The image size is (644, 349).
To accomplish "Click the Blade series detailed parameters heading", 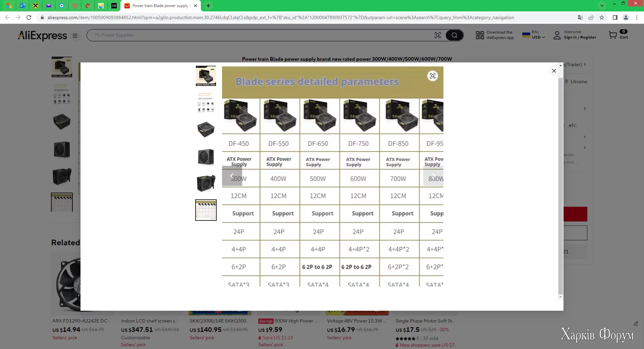I will (x=317, y=82).
